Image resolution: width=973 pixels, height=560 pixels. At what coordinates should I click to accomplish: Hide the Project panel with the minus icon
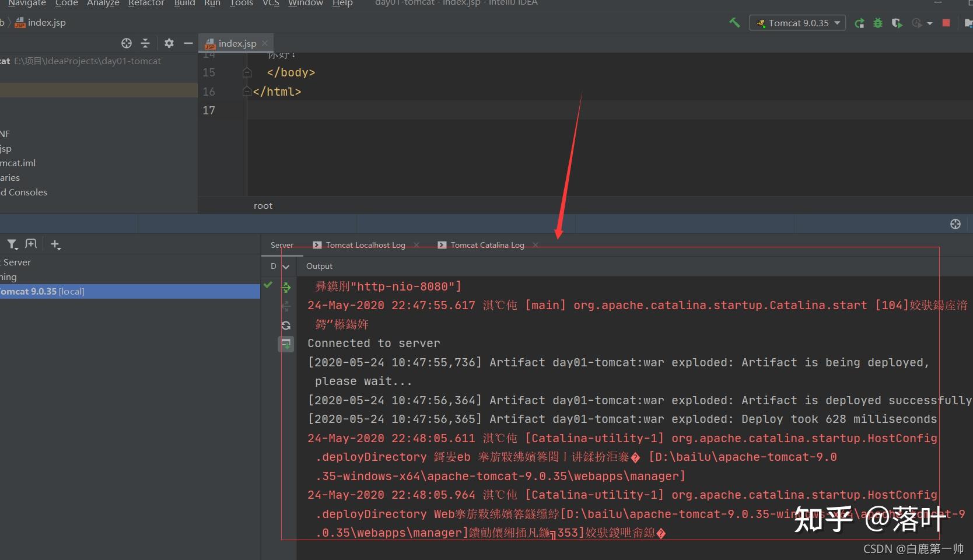coord(188,43)
